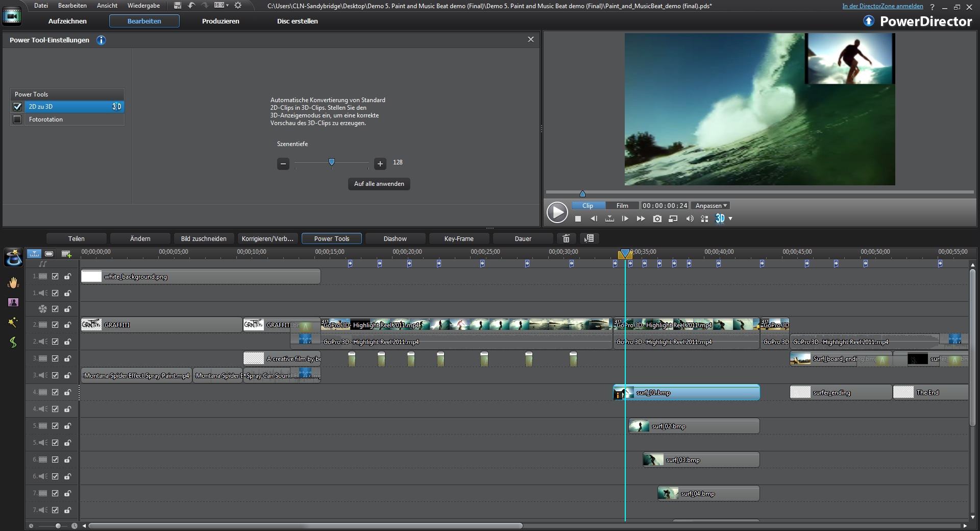The image size is (980, 531).
Task: Open the Magic Fix wand tool
Action: pyautogui.click(x=13, y=322)
